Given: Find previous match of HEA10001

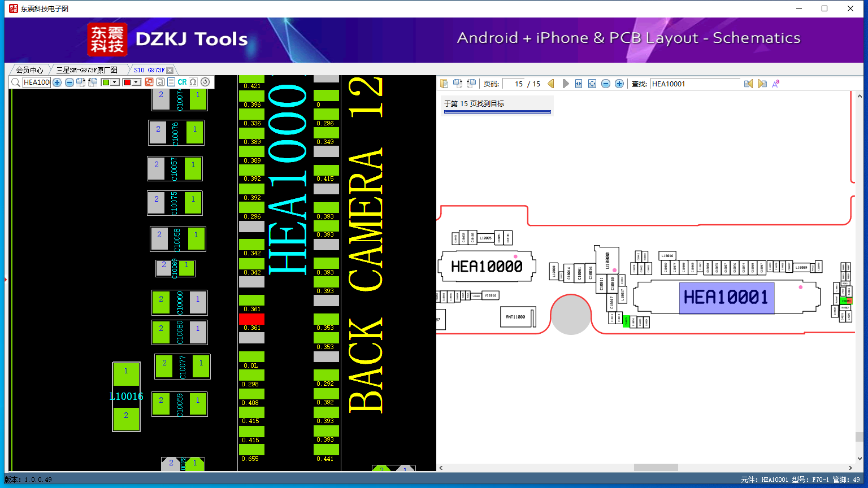Looking at the screenshot, I should coord(748,84).
